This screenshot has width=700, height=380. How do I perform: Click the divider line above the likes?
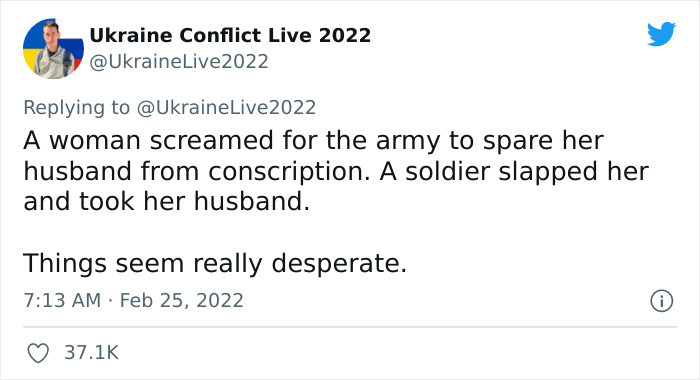click(350, 327)
